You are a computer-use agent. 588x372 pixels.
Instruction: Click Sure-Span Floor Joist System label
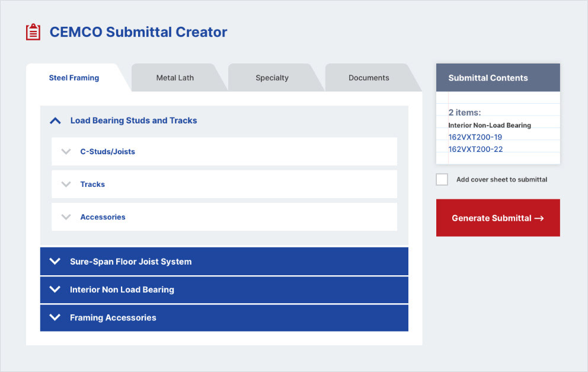click(130, 262)
